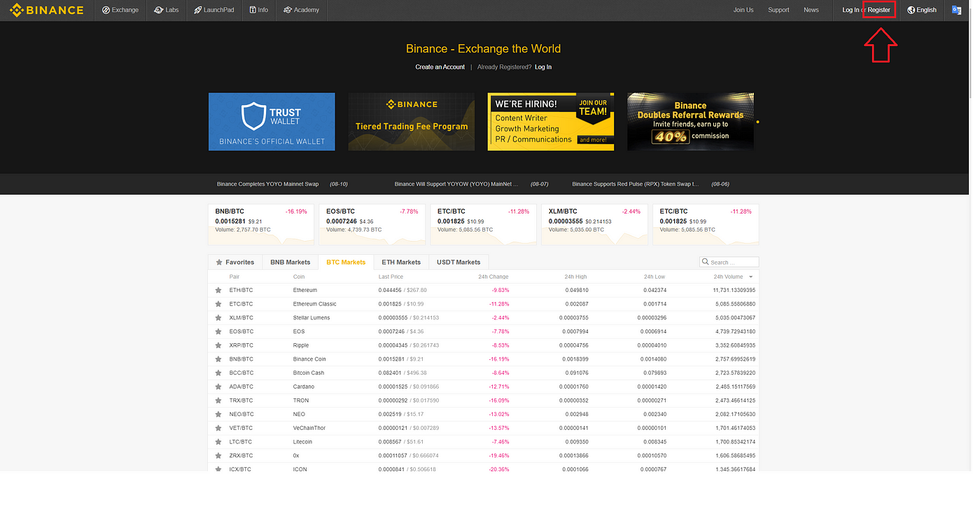Favorite the ETC/BTC pair star

[218, 304]
